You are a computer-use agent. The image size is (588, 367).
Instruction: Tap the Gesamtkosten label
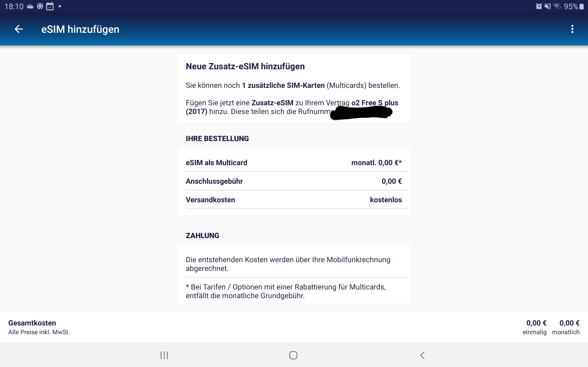pos(32,323)
